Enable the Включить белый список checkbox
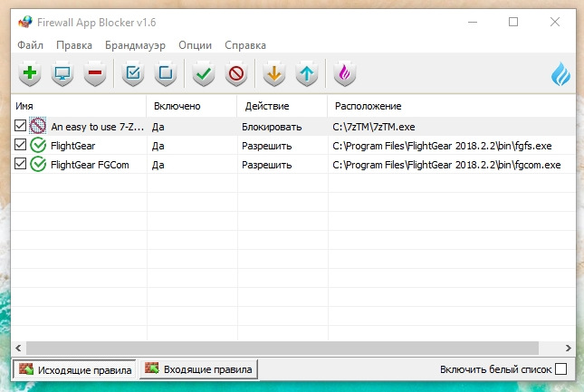 coord(560,369)
